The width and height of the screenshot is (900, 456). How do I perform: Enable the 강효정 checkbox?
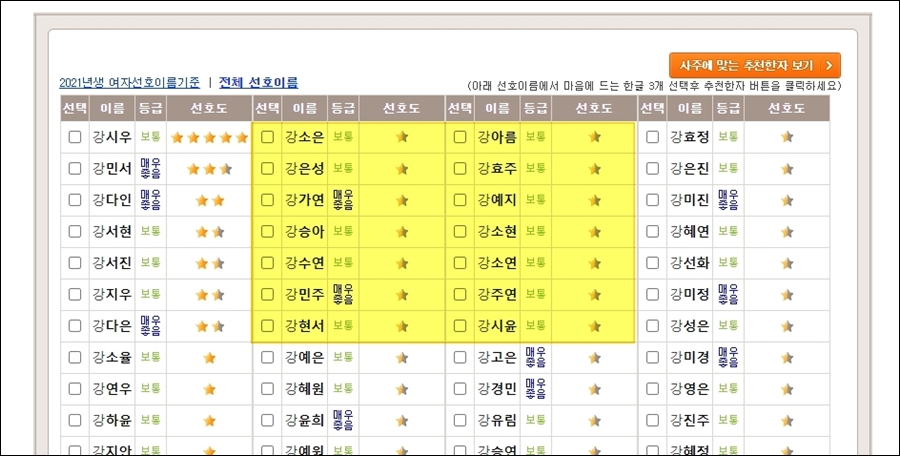click(653, 137)
